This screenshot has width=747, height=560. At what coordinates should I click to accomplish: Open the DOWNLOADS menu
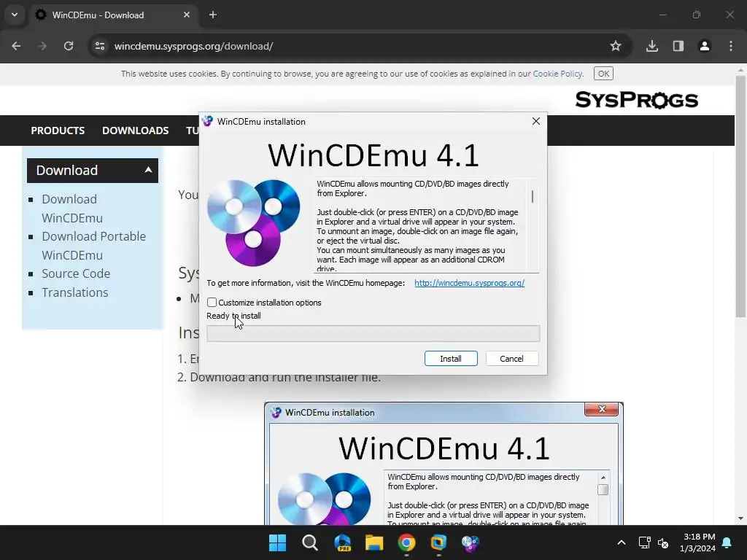point(135,131)
